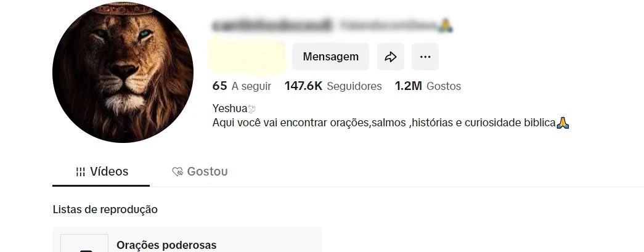Open the 147.6K Seguidores list
644x252 pixels.
point(333,86)
